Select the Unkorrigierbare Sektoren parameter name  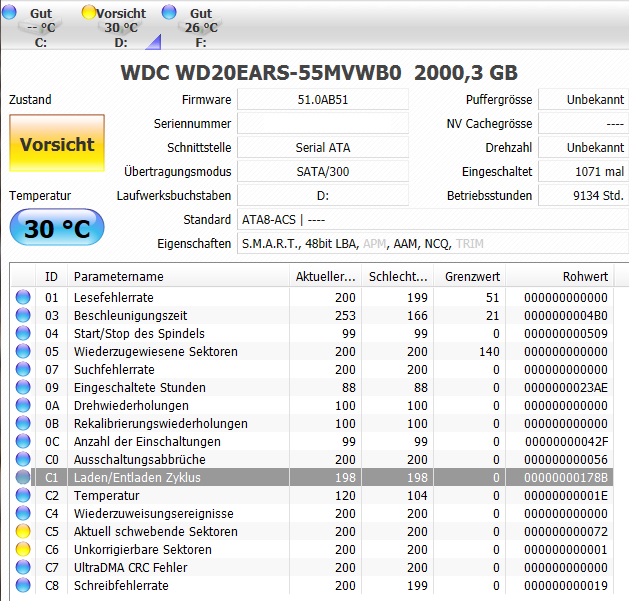(143, 550)
